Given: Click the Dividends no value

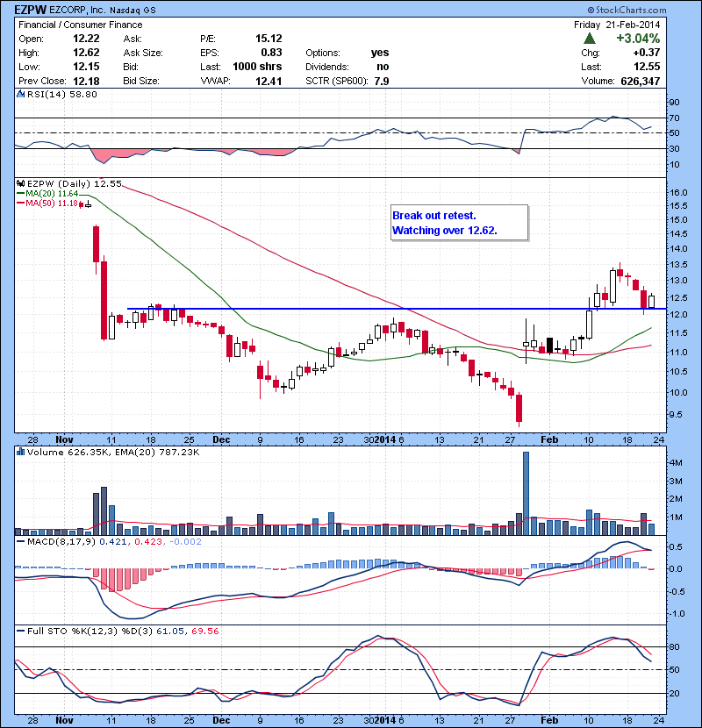Looking at the screenshot, I should coord(383,67).
